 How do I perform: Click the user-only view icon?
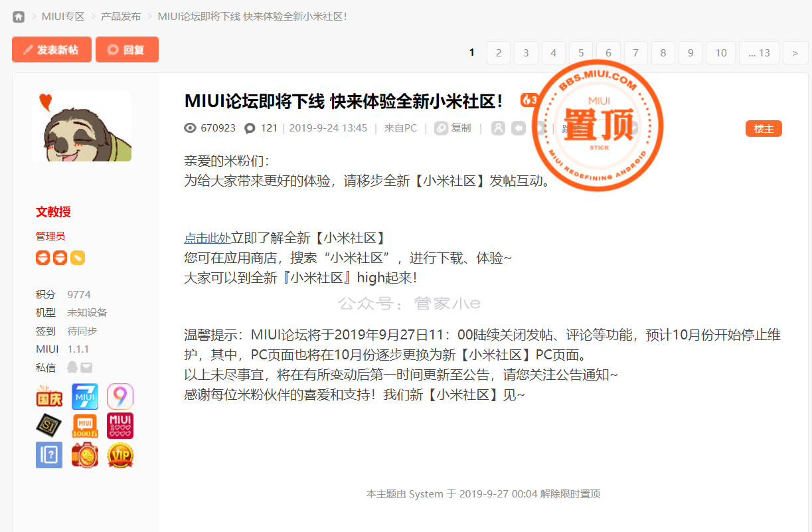click(498, 128)
